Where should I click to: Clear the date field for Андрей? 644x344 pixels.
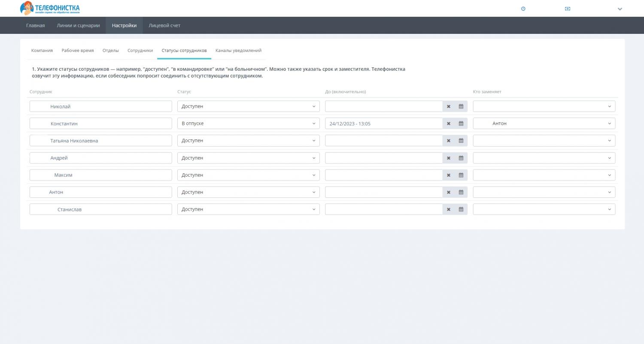pyautogui.click(x=448, y=158)
